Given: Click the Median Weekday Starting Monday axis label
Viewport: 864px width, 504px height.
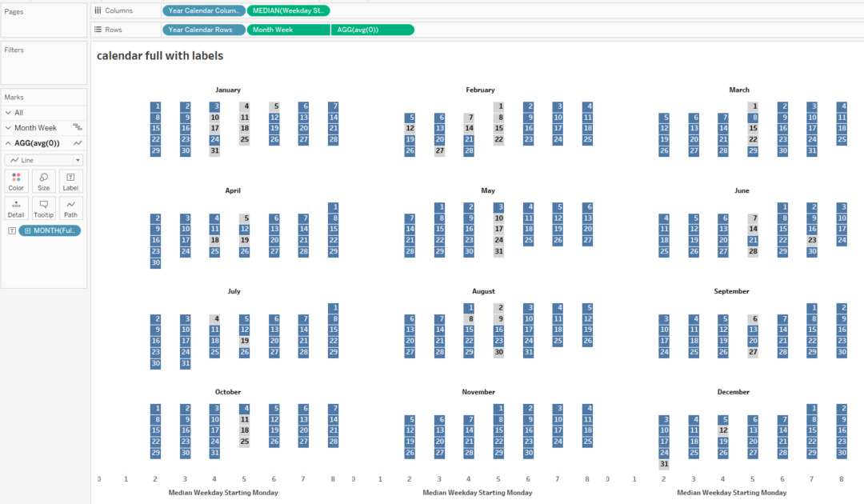Looking at the screenshot, I should point(224,494).
